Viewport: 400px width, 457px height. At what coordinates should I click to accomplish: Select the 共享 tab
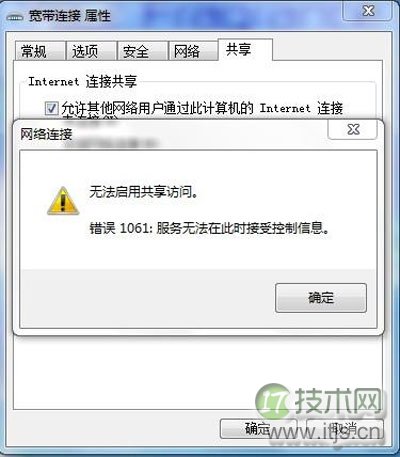coord(245,50)
